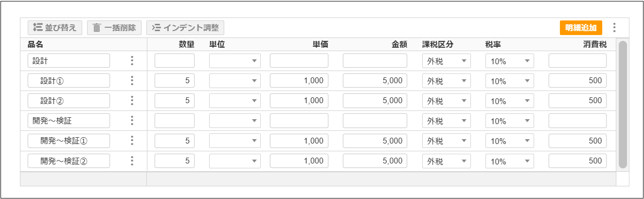This screenshot has height=199, width=644.
Task: Click the vertical scrollbar of the table
Action: coord(622,105)
